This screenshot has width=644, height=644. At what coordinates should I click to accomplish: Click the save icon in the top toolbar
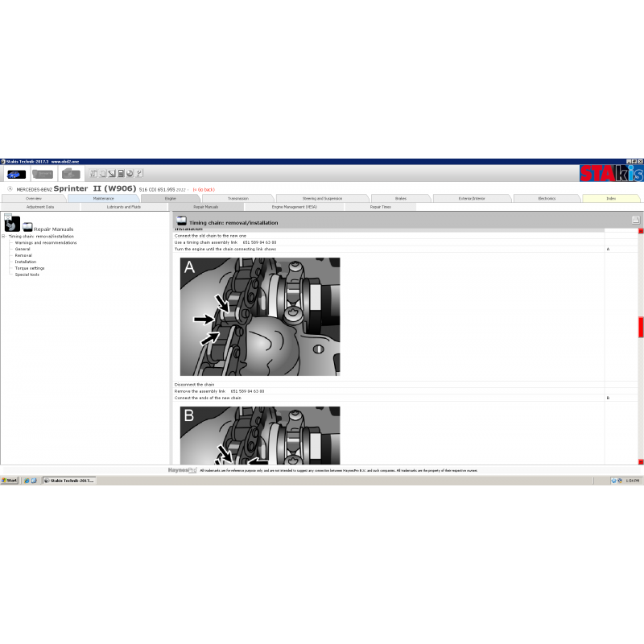[120, 173]
